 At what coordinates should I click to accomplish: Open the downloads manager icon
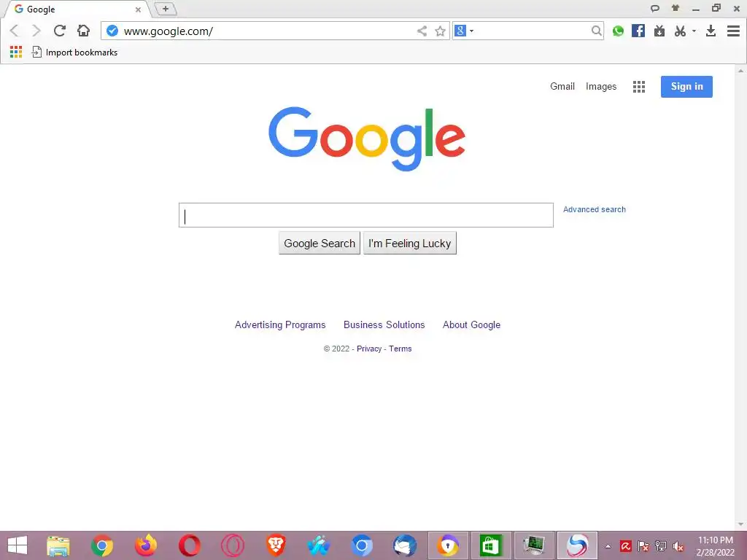[x=711, y=31]
